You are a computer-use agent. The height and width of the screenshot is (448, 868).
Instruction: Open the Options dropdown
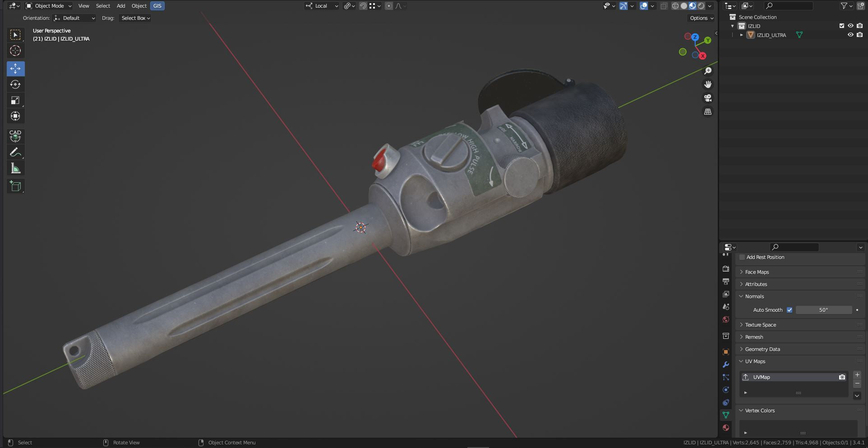point(701,18)
